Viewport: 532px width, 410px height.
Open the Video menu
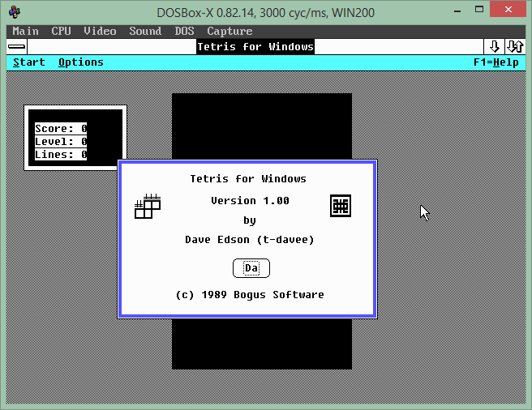point(100,32)
